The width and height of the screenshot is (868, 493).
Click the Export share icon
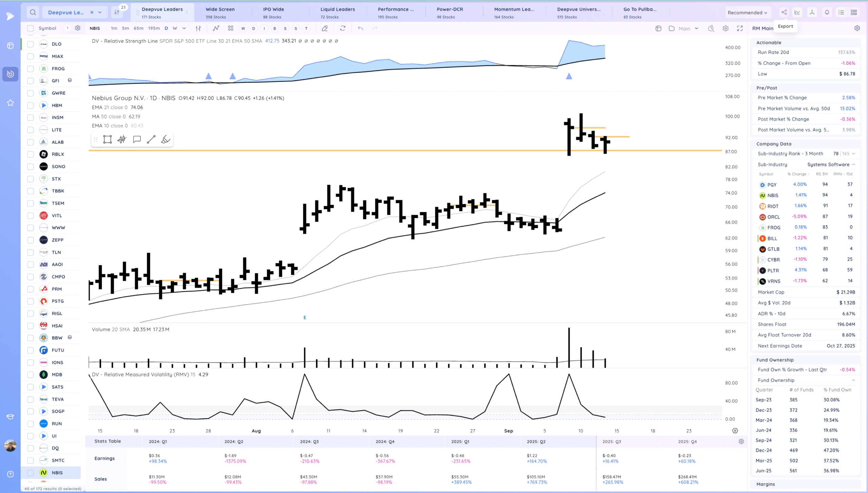[784, 13]
